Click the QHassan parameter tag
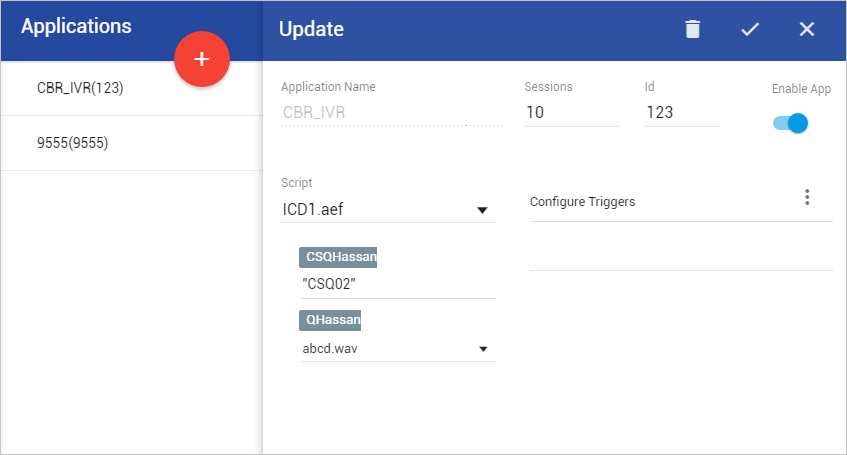This screenshot has height=455, width=847. (330, 320)
